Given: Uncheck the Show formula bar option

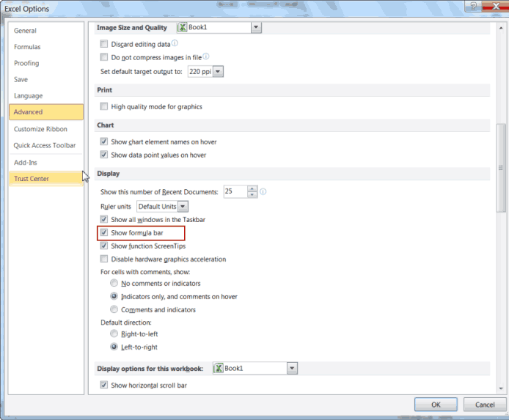Looking at the screenshot, I should [x=104, y=232].
